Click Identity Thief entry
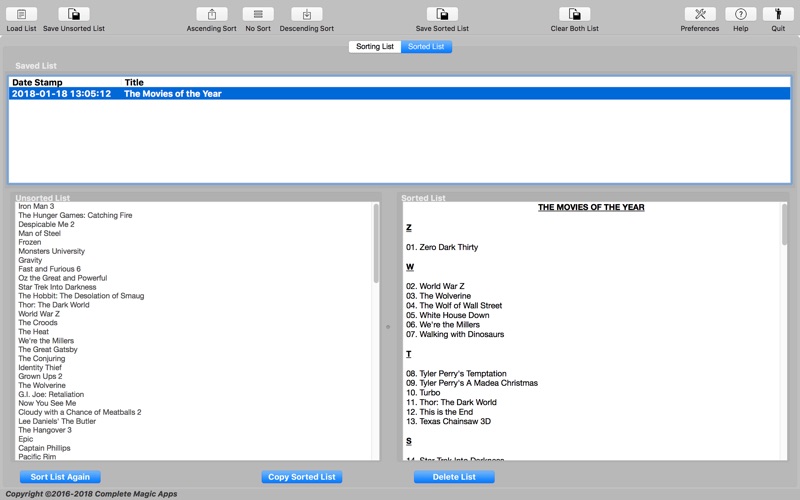 40,367
